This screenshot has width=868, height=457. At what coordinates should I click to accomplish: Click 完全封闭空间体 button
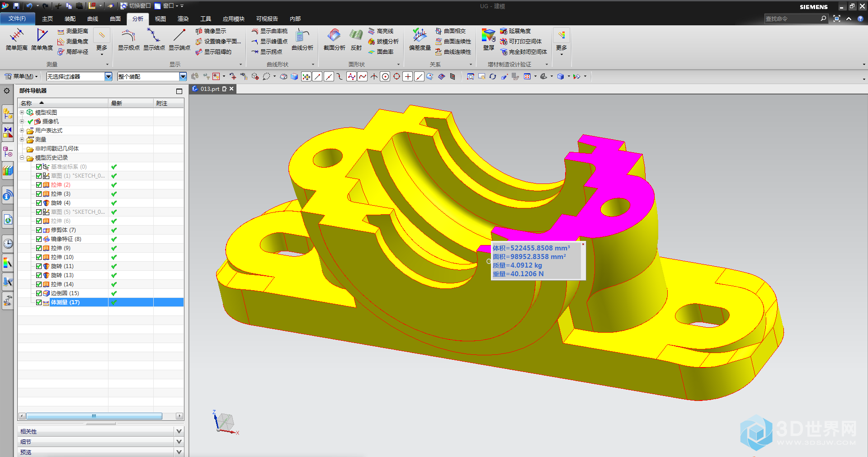click(x=524, y=52)
